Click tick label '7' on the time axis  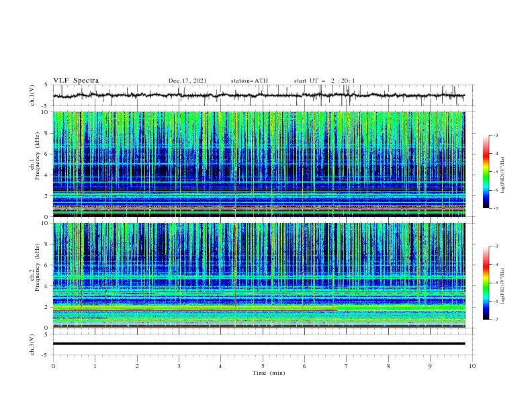(x=347, y=366)
